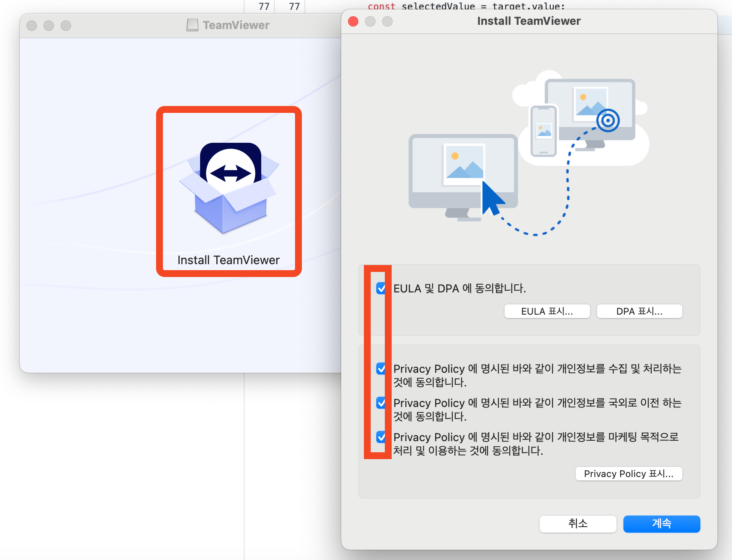Screen dimensions: 732x560
Task: Uncheck the 개인정보 수집 및 처리 consent checkbox
Action: pyautogui.click(x=381, y=368)
